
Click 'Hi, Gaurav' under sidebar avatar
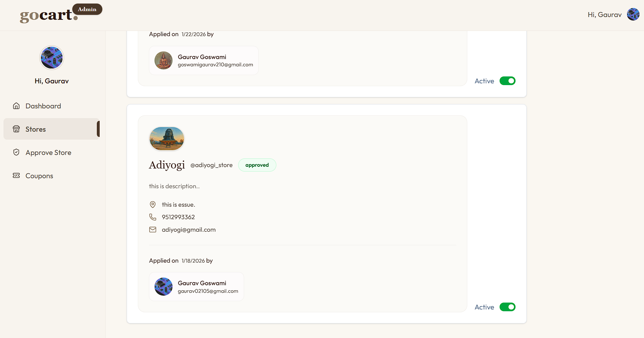(x=52, y=81)
